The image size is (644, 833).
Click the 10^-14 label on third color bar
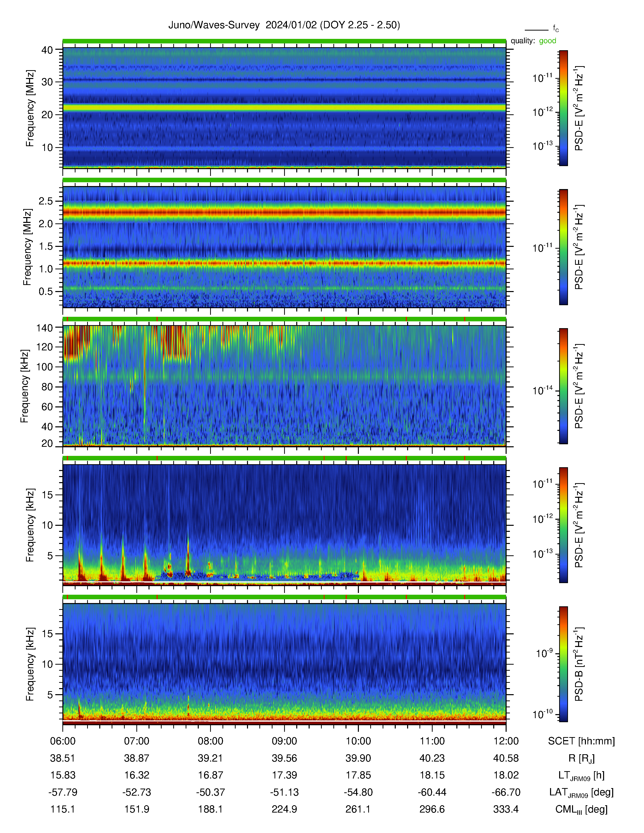542,390
